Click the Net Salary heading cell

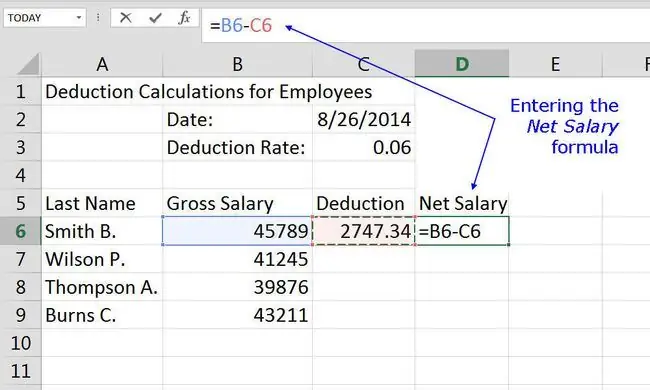tap(462, 203)
